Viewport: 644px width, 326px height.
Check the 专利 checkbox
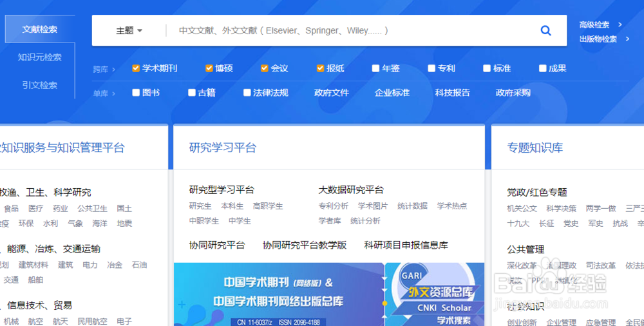pyautogui.click(x=431, y=68)
